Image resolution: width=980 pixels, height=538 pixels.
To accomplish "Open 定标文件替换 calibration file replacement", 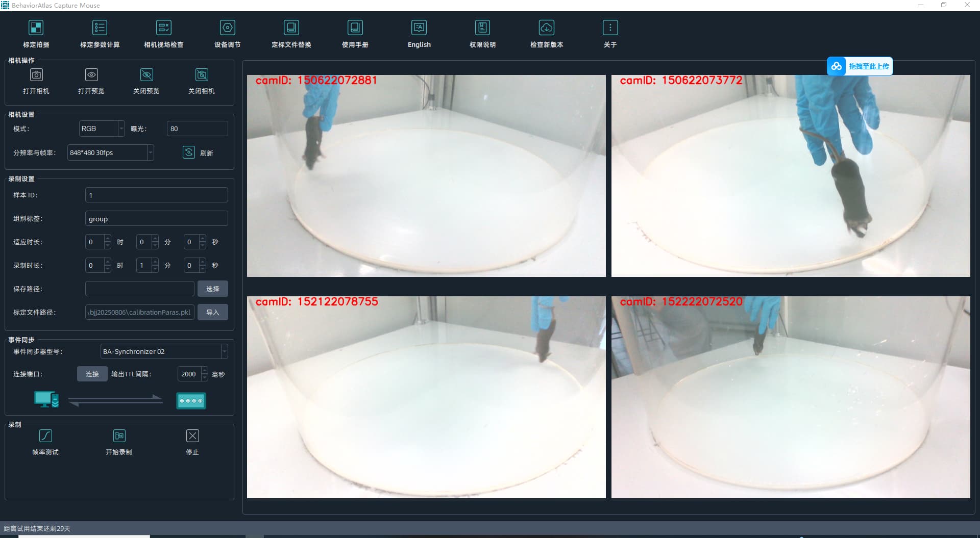I will pos(291,34).
